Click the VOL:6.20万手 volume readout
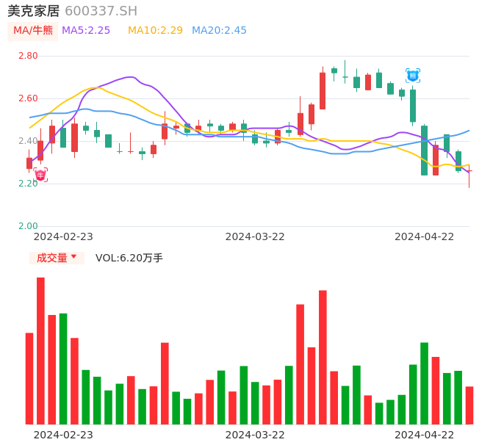The height and width of the screenshot is (445, 504). (129, 258)
